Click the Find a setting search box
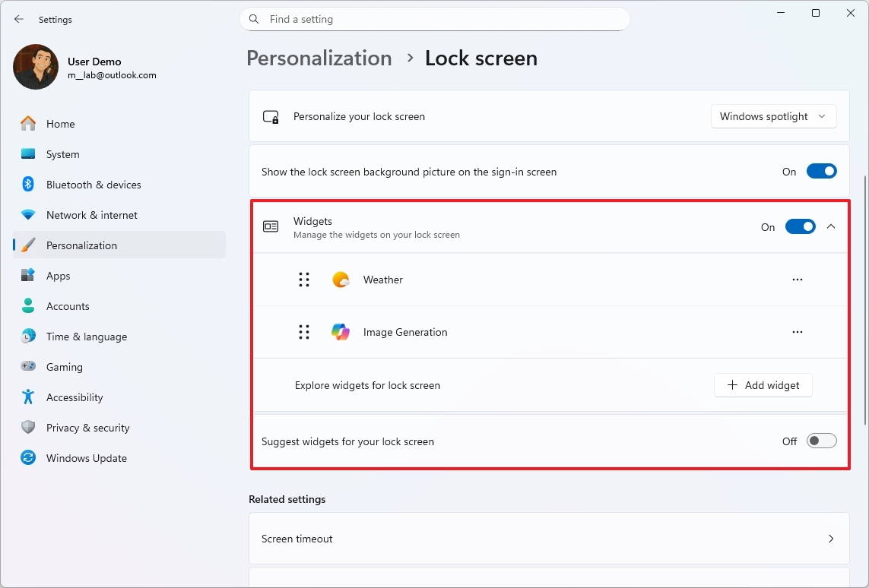The image size is (869, 588). (x=434, y=19)
